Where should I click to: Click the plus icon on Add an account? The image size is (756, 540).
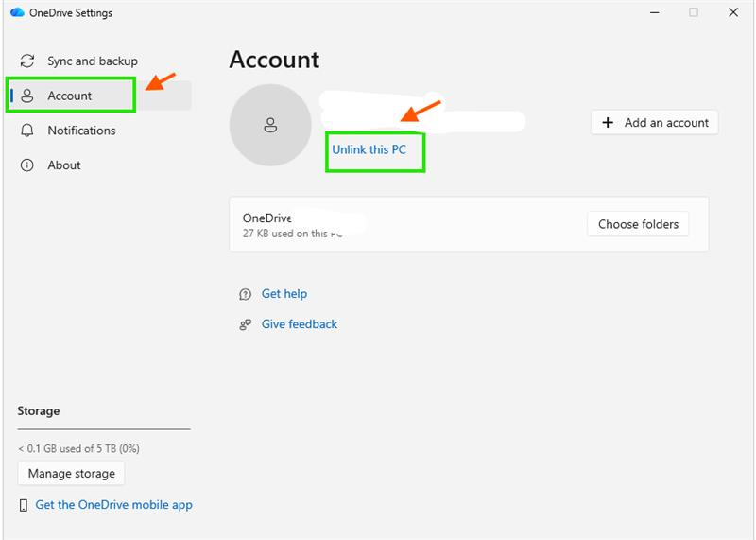click(x=608, y=123)
